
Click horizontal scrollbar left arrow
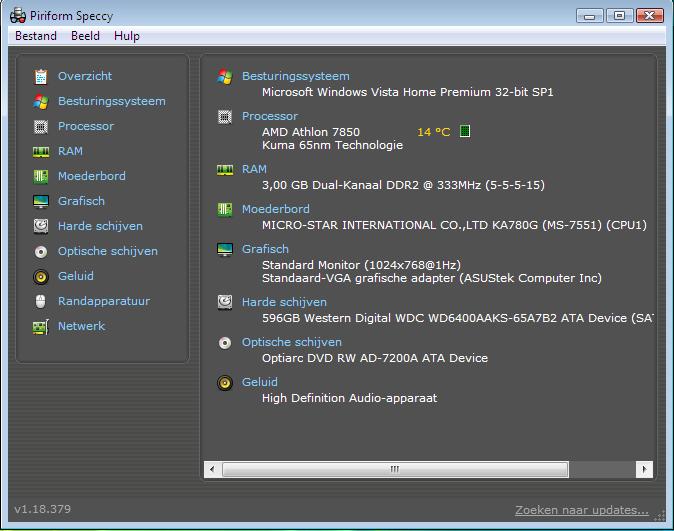(x=212, y=469)
